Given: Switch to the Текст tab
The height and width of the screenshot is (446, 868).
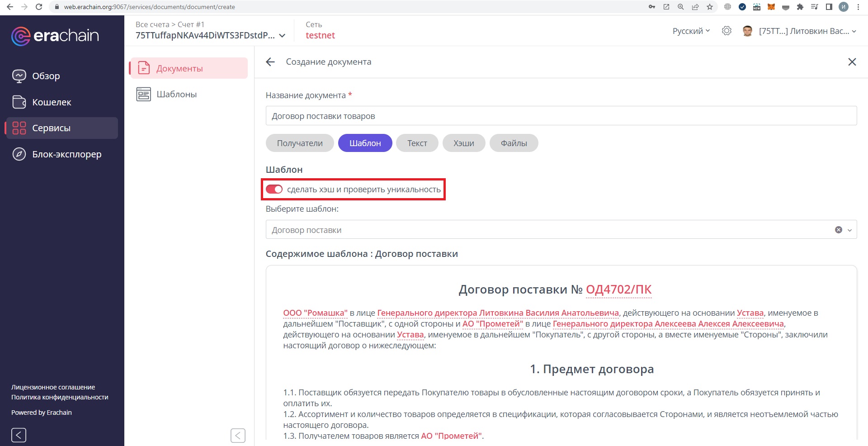Looking at the screenshot, I should [x=416, y=142].
